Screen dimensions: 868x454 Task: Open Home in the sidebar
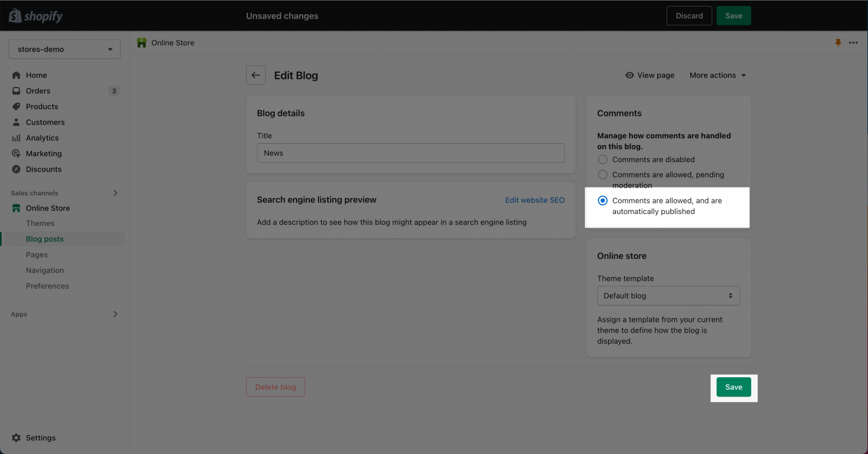[36, 75]
